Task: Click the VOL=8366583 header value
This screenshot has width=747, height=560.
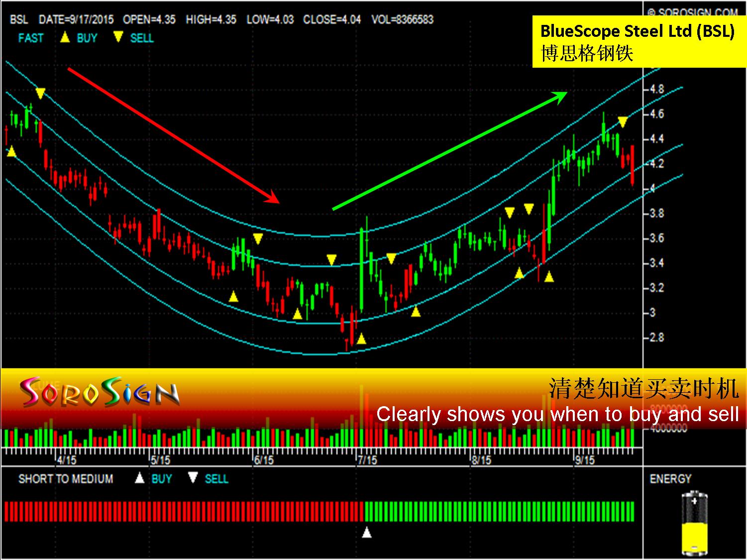Action: 403,20
